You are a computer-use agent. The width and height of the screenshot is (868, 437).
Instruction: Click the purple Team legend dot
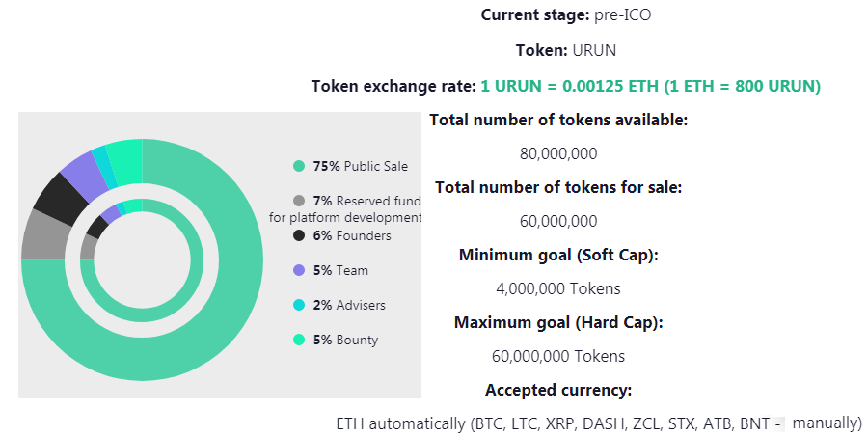coord(299,270)
